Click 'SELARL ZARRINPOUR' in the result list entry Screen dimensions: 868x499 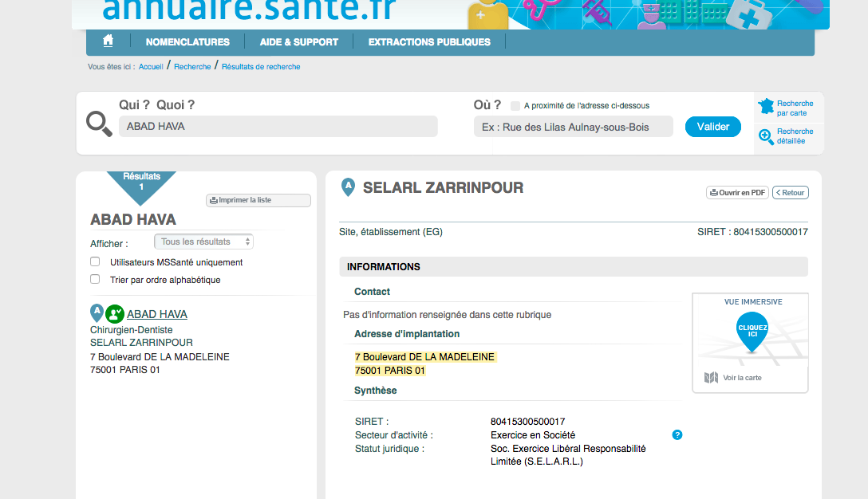(x=142, y=343)
